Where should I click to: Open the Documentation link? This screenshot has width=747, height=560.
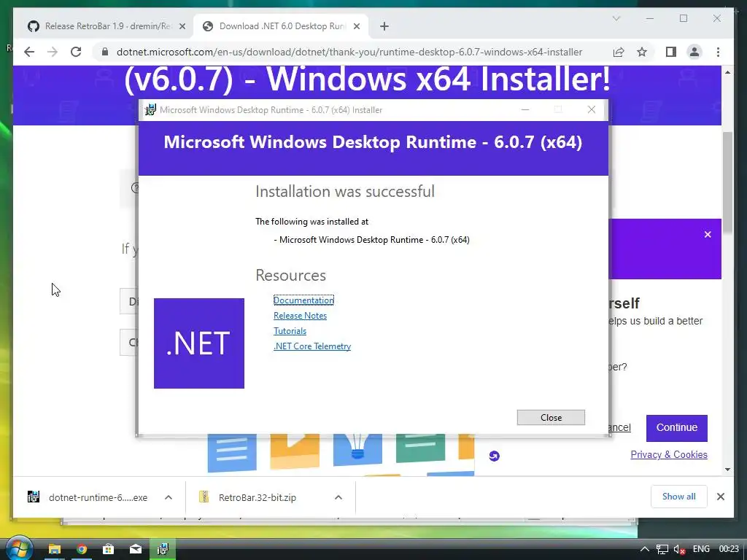click(x=303, y=300)
